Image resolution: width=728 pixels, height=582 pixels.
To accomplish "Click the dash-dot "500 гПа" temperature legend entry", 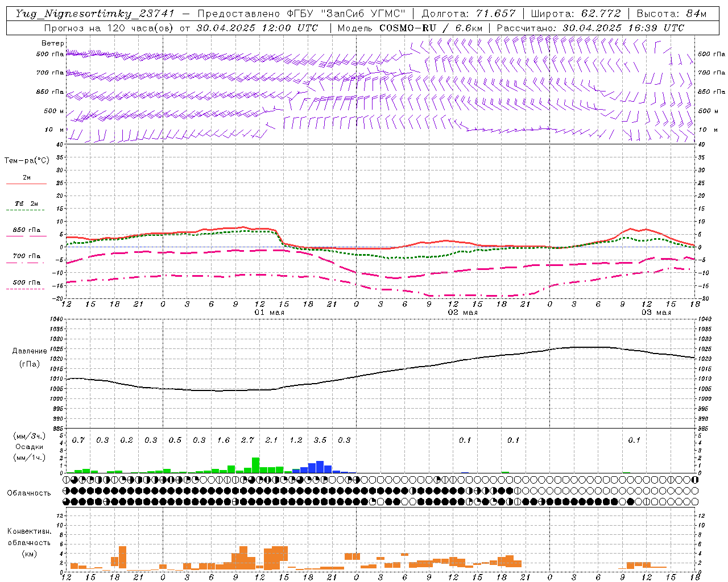I will click(26, 282).
